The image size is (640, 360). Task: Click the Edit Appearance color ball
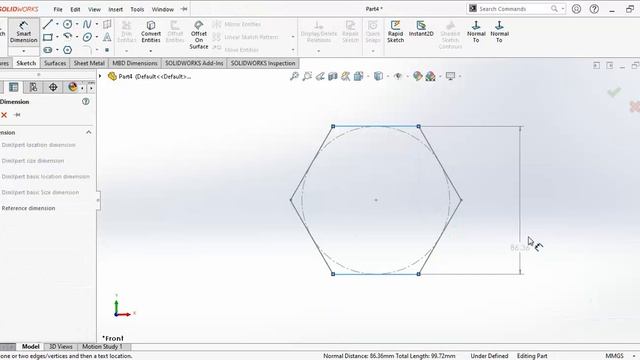coord(417,76)
